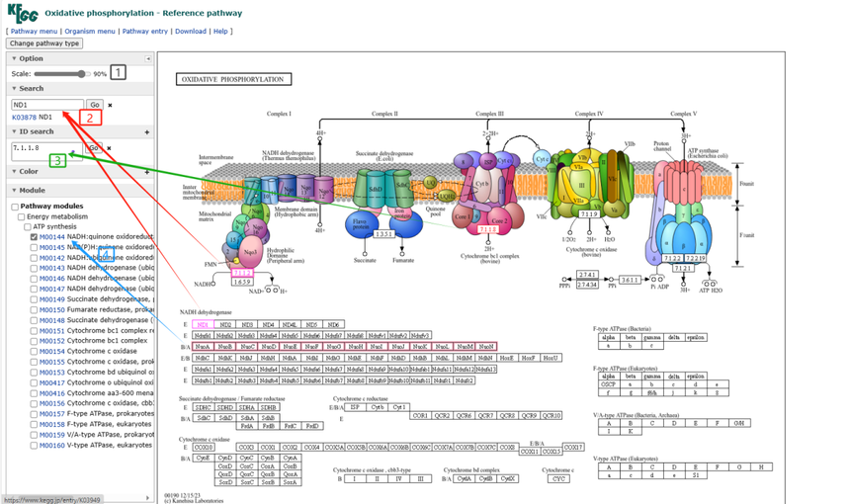
Task: Click OSCP box in F-type ATPase Eukaryotes
Action: click(609, 384)
